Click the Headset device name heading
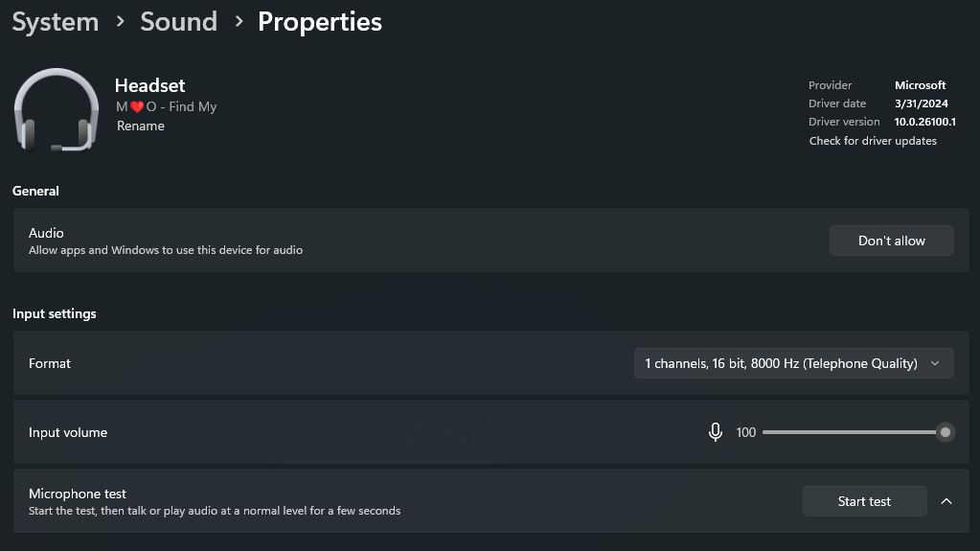 (149, 85)
